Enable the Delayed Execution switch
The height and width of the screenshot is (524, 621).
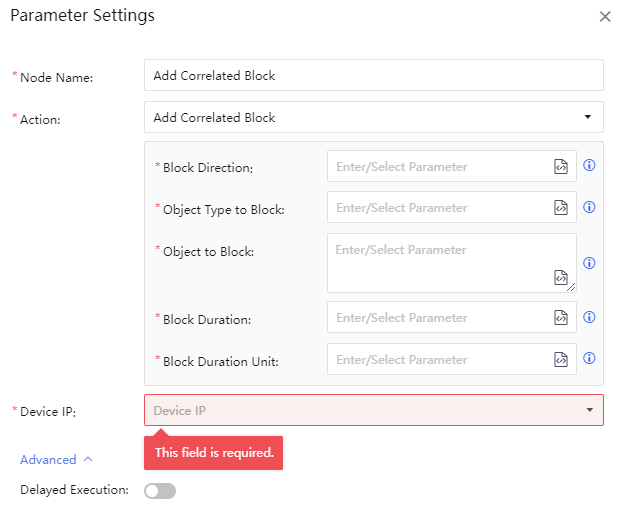point(160,491)
